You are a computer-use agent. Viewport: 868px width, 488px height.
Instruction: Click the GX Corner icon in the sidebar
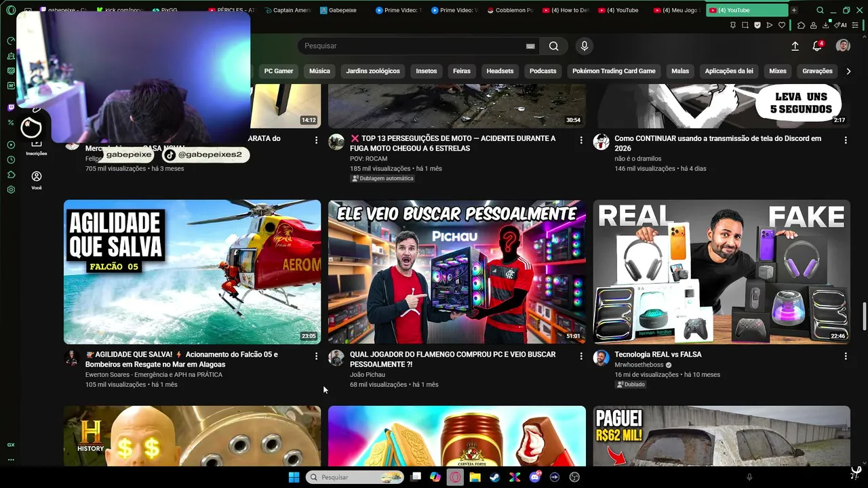11,445
